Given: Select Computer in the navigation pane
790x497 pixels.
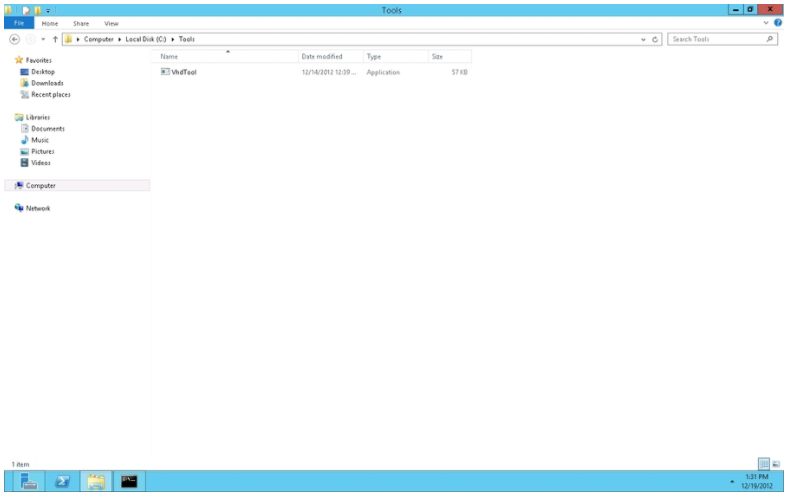Looking at the screenshot, I should tap(77, 185).
